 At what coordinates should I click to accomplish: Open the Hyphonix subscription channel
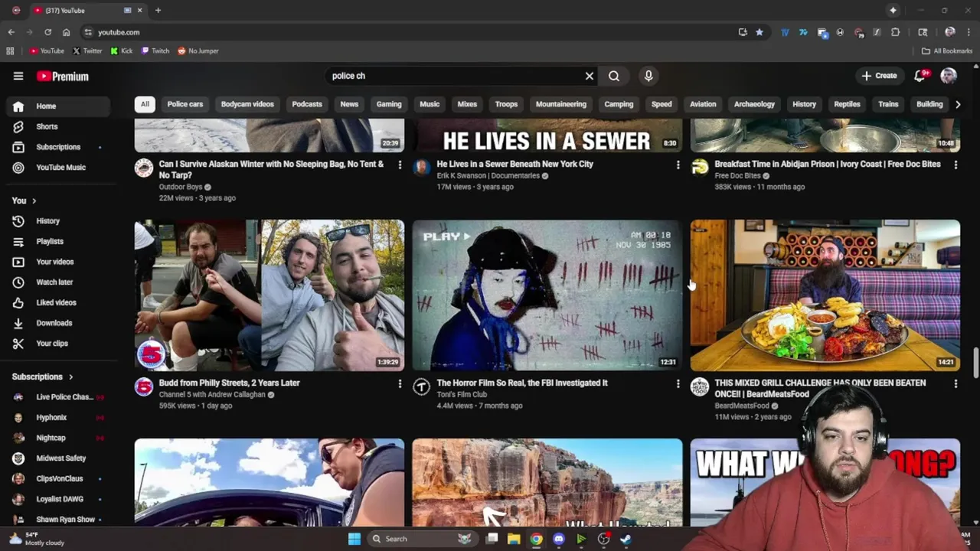[x=58, y=418]
